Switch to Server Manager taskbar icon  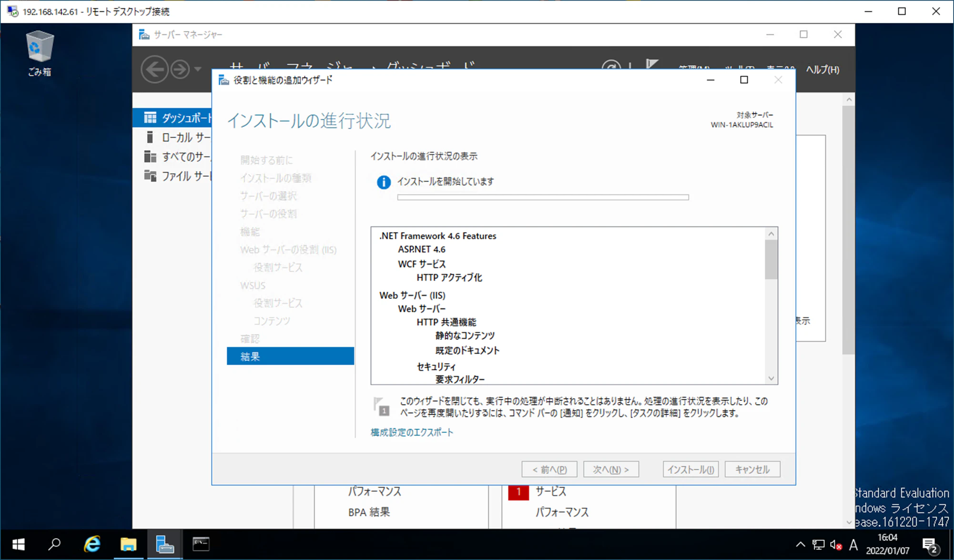[x=165, y=544]
